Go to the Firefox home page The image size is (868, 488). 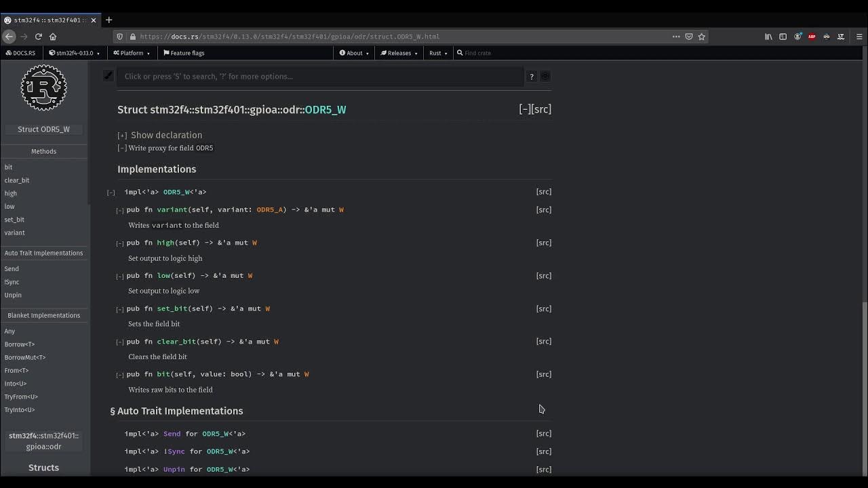point(53,37)
